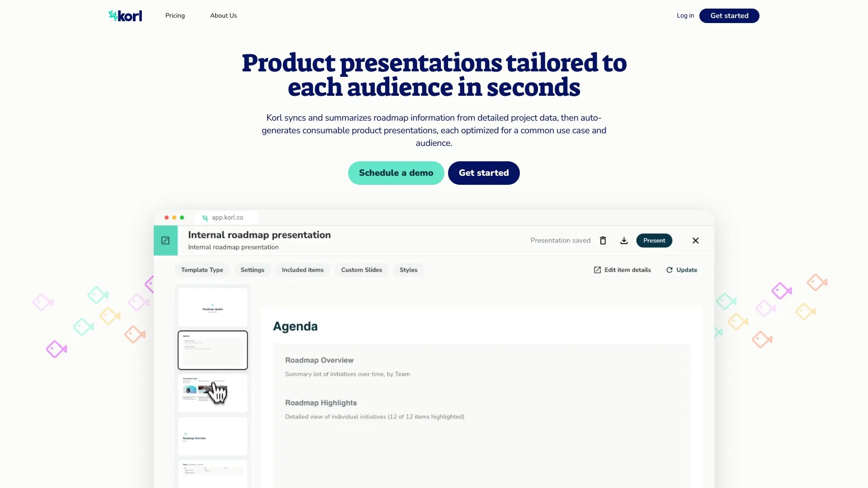Click the green window dot in mockup
868x488 pixels.
182,218
